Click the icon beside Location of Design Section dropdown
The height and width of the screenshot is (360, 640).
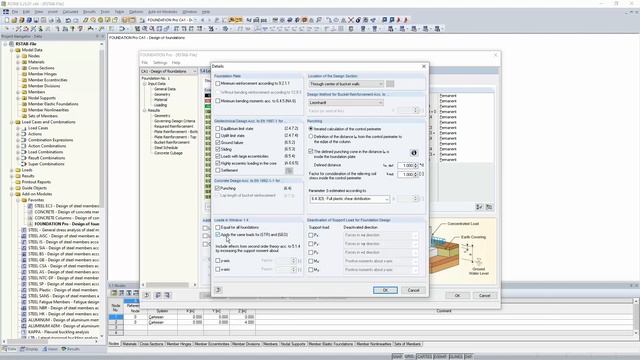point(390,84)
